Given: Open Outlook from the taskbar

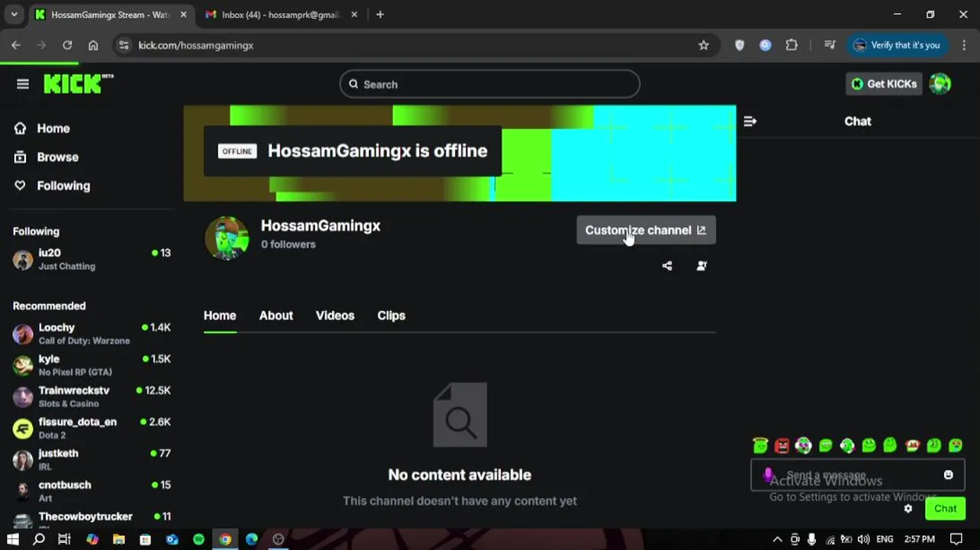Looking at the screenshot, I should click(x=172, y=539).
